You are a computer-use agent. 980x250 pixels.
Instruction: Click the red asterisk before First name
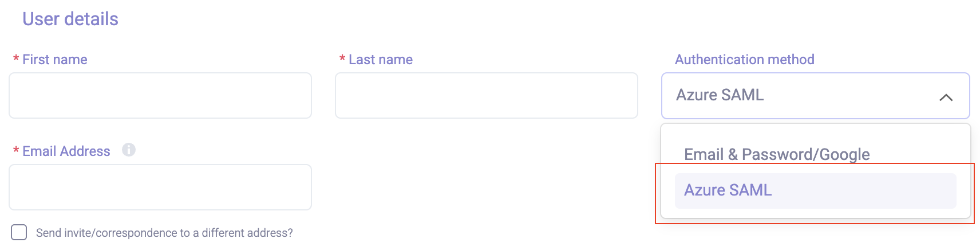16,60
